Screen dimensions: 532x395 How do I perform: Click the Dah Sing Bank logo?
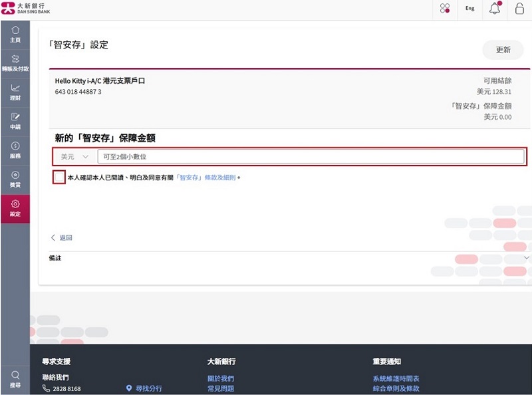click(25, 9)
